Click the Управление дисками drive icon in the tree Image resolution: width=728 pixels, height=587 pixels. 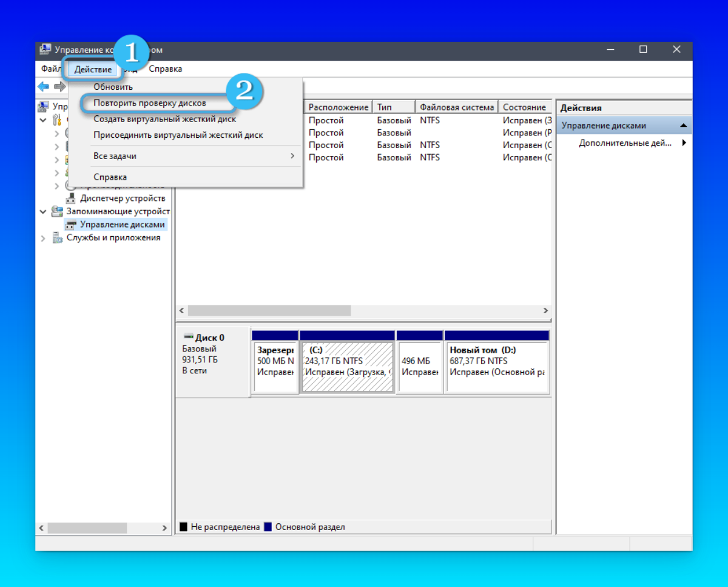[x=71, y=225]
